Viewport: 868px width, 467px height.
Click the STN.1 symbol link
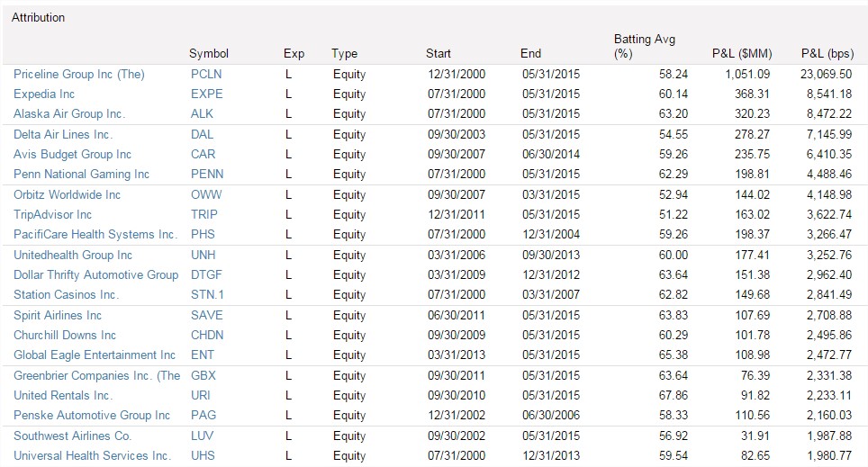[x=207, y=294]
